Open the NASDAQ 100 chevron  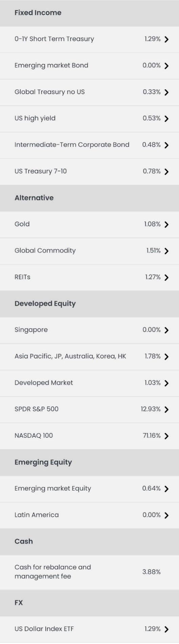tap(166, 436)
